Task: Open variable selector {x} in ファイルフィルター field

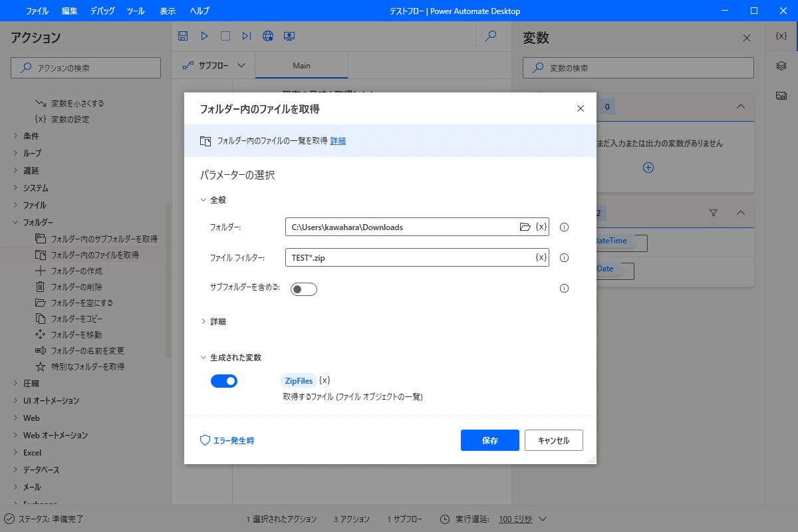Action: tap(541, 257)
